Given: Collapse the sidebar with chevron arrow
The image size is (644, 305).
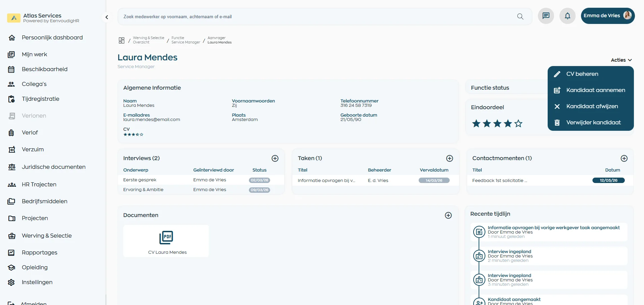Looking at the screenshot, I should pyautogui.click(x=107, y=17).
